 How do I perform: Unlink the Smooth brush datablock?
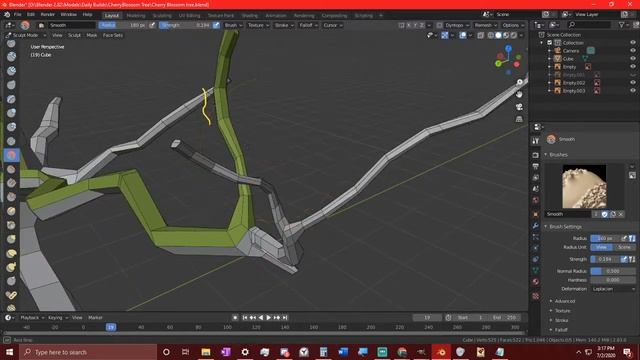pos(621,214)
